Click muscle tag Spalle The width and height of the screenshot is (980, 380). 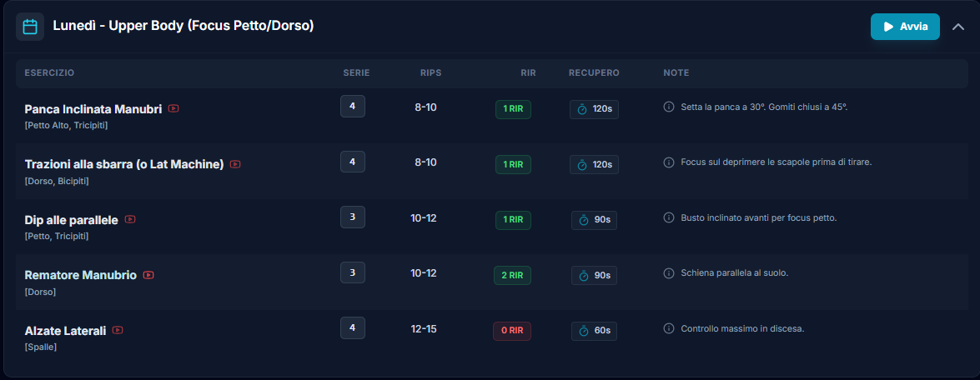coord(41,347)
